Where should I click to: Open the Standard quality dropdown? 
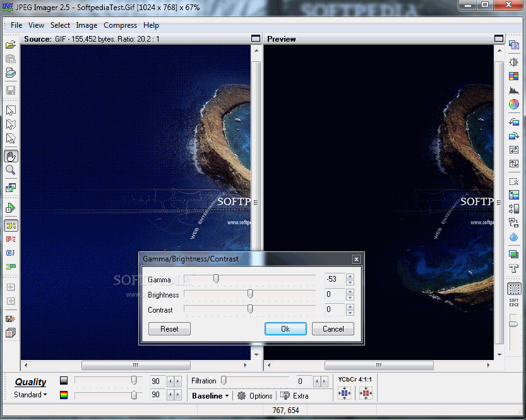[x=30, y=395]
